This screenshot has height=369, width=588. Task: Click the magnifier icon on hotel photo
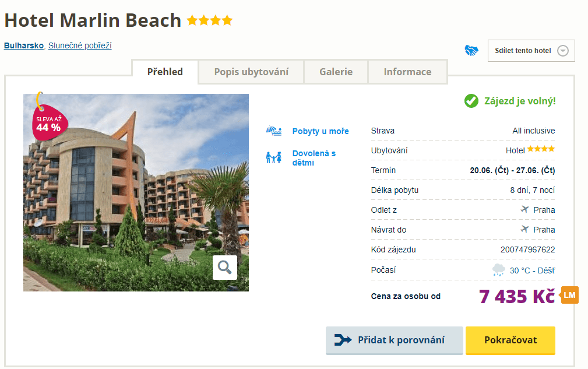click(x=224, y=268)
